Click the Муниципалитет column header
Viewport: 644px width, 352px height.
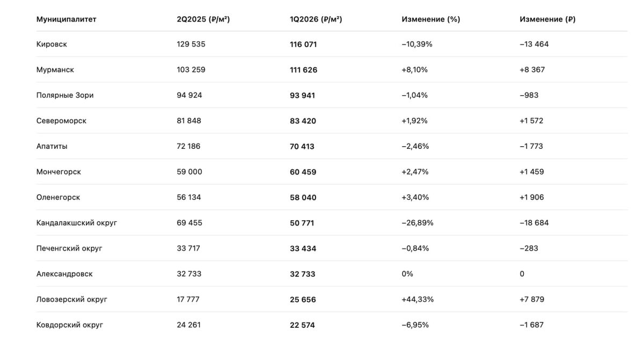tap(67, 19)
